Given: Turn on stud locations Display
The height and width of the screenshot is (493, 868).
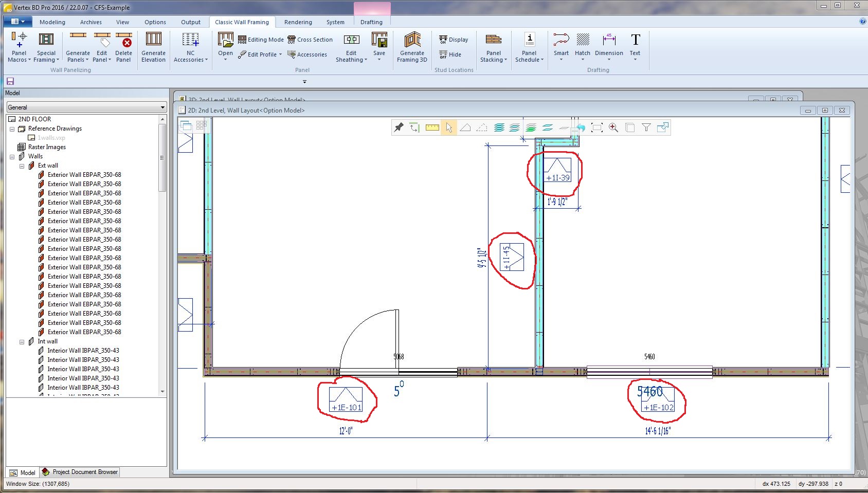Looking at the screenshot, I should click(454, 40).
